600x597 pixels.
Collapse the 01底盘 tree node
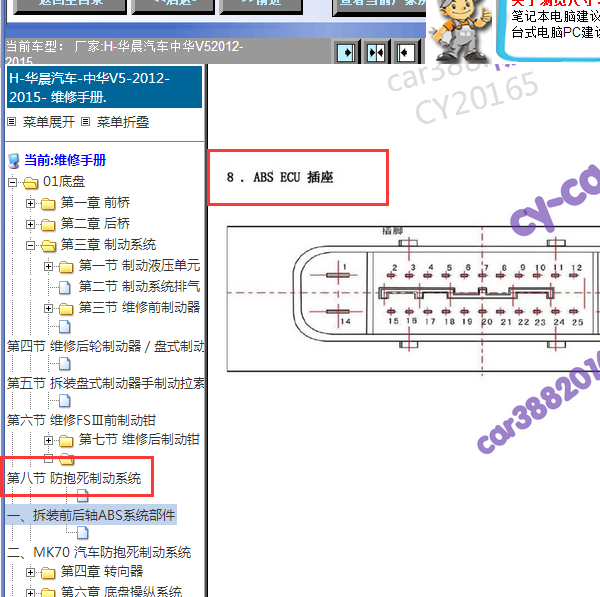12,183
